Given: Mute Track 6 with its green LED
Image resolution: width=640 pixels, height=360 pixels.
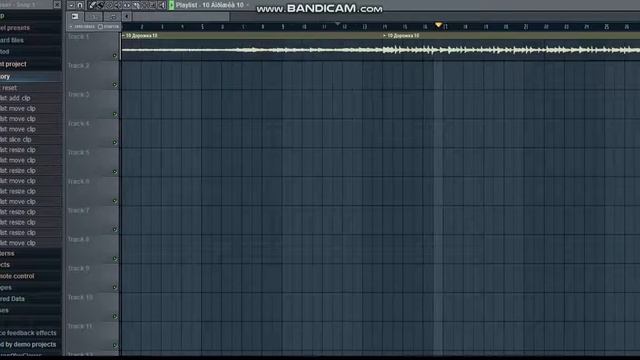Looking at the screenshot, I should point(115,201).
